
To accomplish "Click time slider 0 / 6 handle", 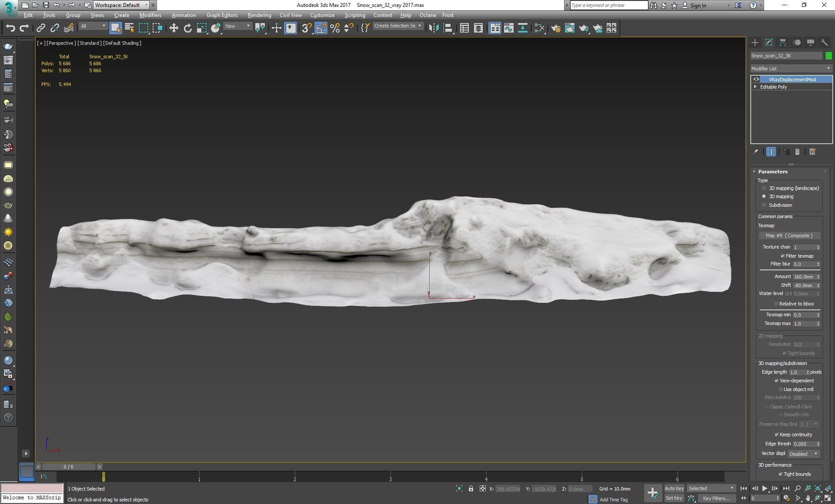I will 69,467.
